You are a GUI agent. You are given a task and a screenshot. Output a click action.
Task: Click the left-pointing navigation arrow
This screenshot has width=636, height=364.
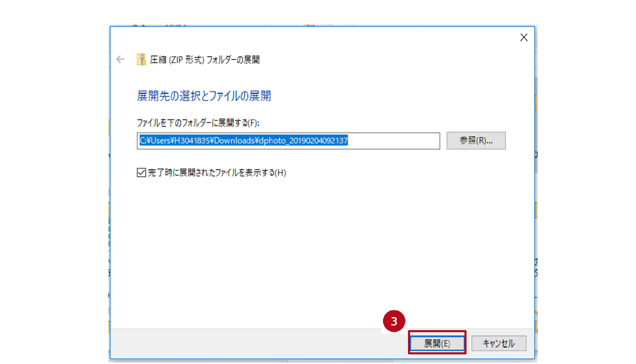(x=120, y=59)
